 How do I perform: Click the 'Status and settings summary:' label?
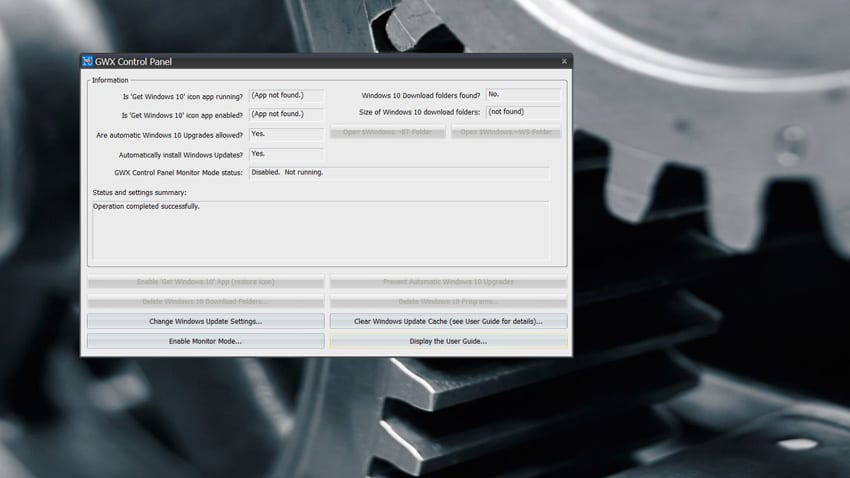[x=139, y=192]
